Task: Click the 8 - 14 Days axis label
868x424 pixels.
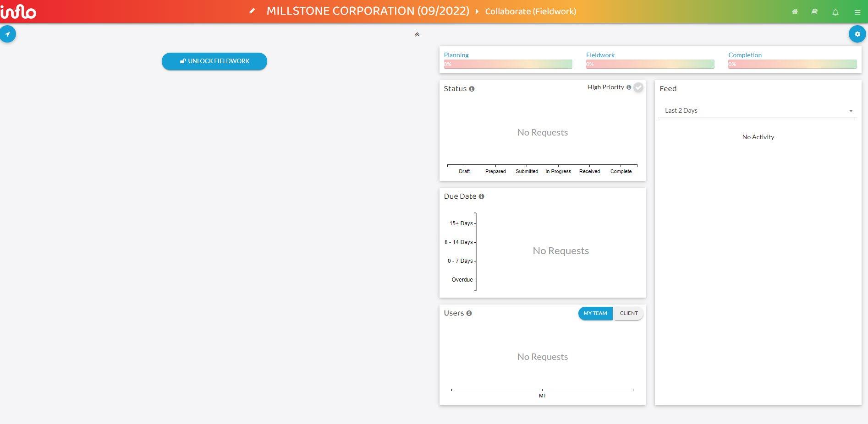Action: click(x=459, y=242)
